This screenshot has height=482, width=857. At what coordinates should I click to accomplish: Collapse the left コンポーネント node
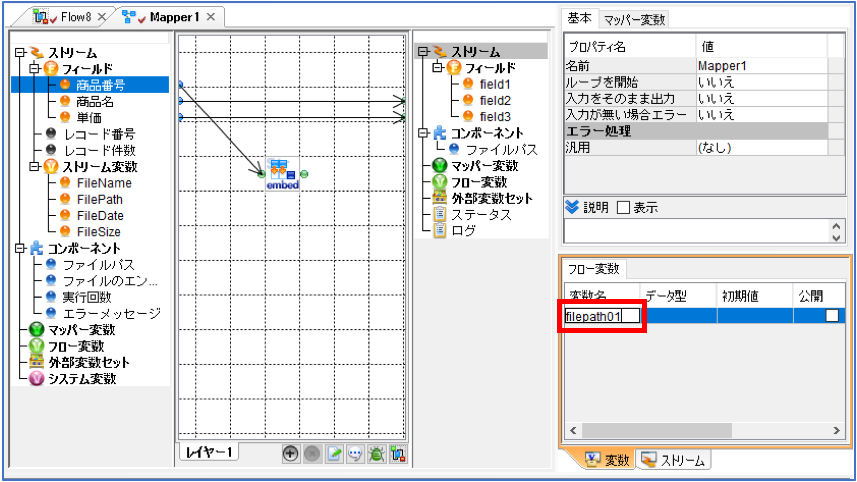pyautogui.click(x=20, y=248)
